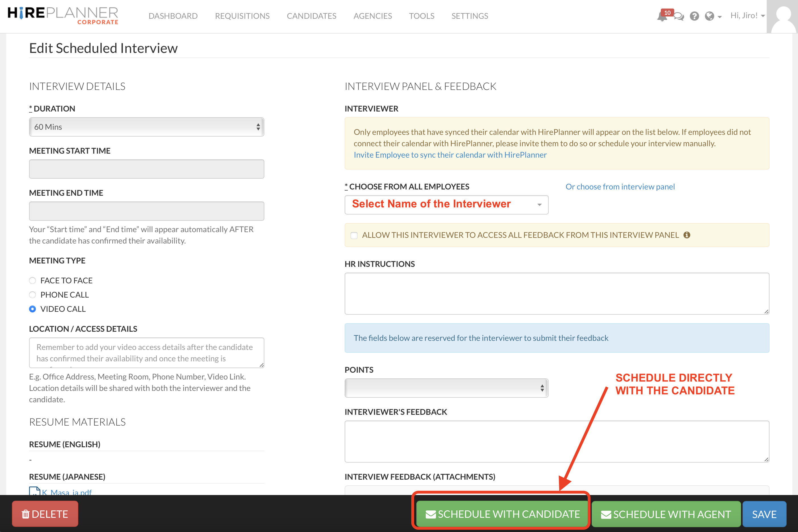Click the info icon beside feedback access
This screenshot has width=798, height=532.
tap(687, 235)
